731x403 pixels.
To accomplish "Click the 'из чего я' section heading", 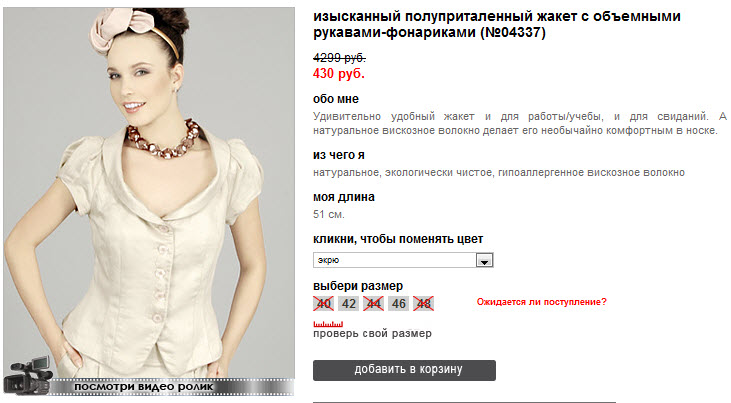I will pos(339,155).
